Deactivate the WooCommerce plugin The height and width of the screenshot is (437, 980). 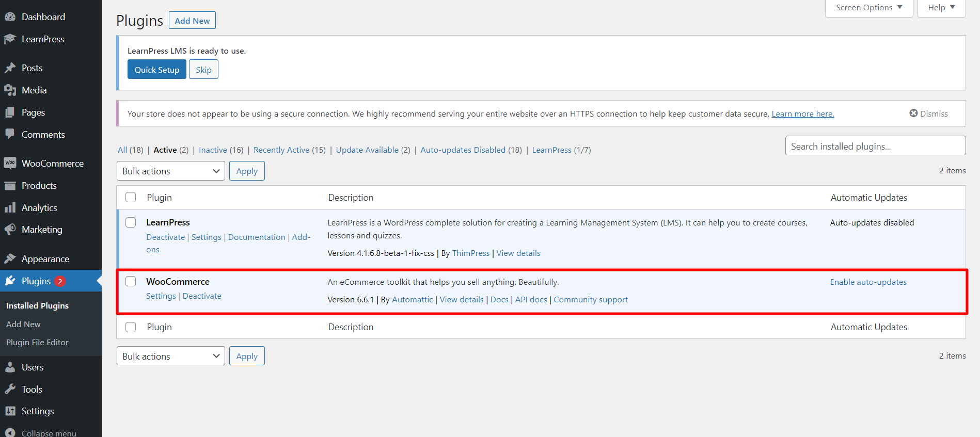tap(202, 296)
